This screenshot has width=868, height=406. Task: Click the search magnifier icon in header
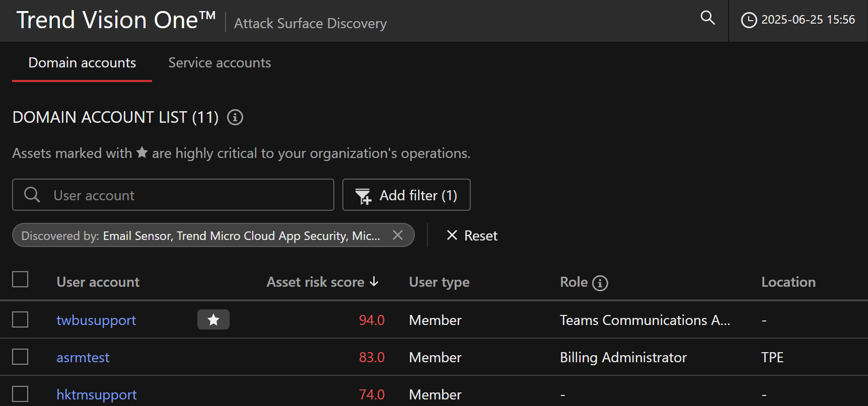707,18
